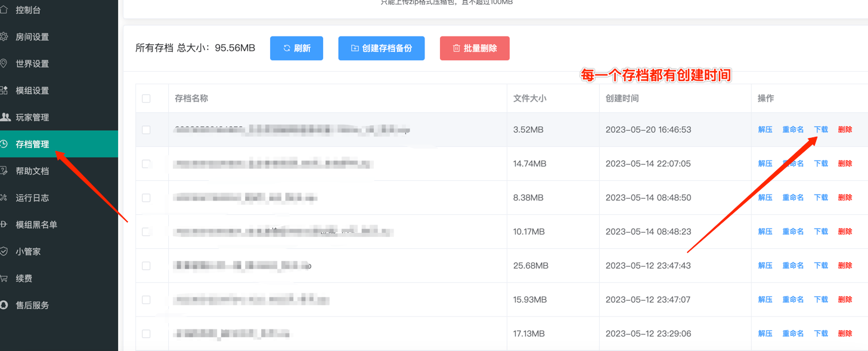Go to 模组黑名单 menu item
The image size is (868, 351).
[36, 225]
